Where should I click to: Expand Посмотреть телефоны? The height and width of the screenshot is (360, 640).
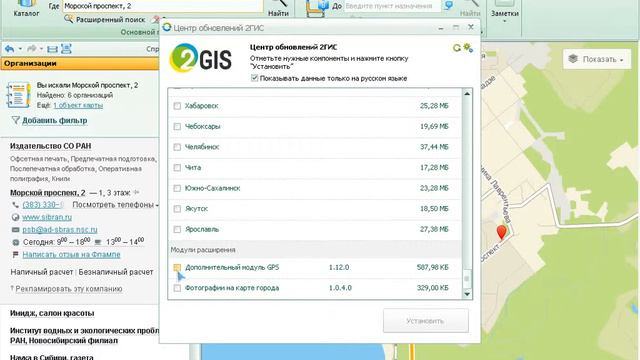point(116,205)
